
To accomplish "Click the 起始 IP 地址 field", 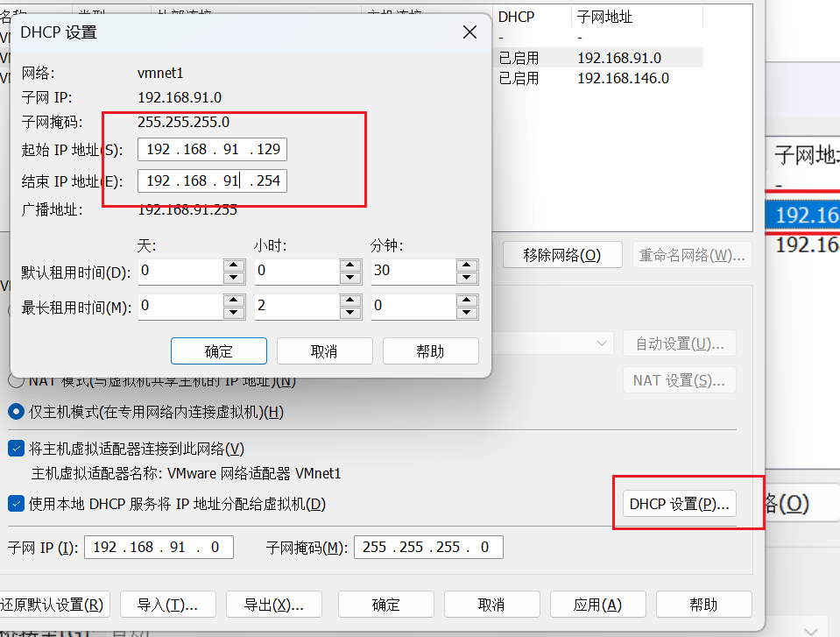I will [212, 150].
